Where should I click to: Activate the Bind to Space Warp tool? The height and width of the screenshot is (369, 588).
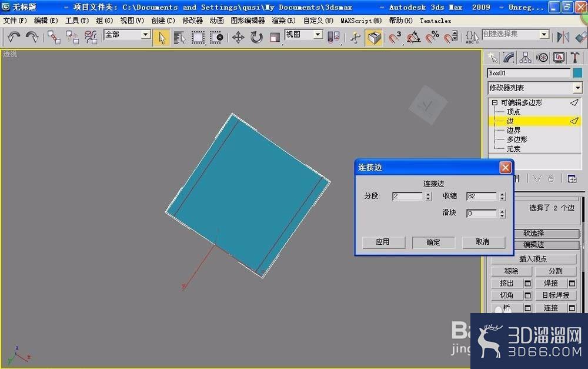(91, 37)
